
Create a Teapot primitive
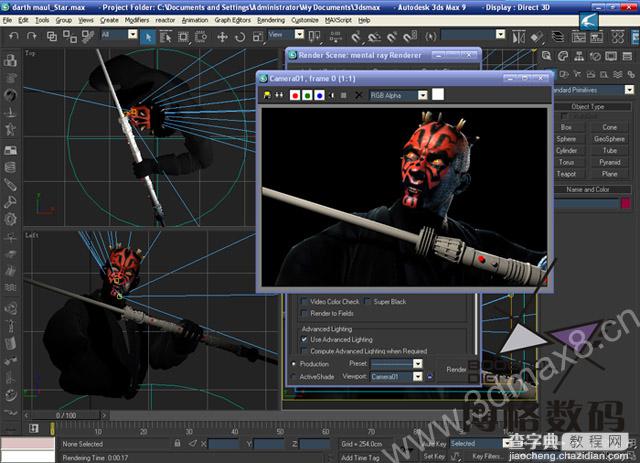tap(566, 174)
